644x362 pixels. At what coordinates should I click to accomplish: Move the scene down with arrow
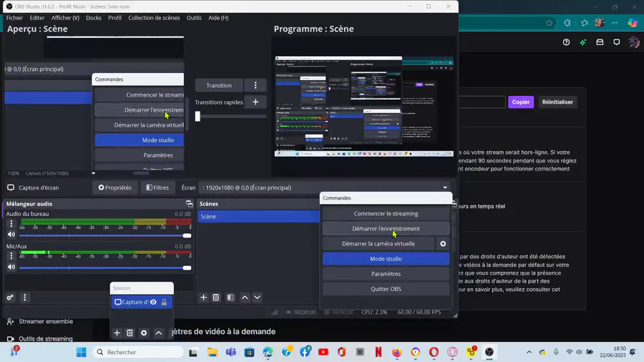(257, 297)
